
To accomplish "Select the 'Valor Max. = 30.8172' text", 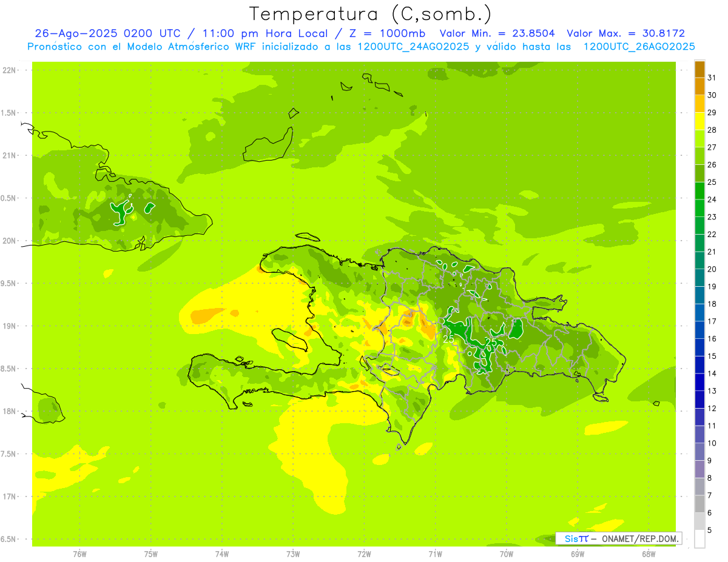I will click(x=626, y=34).
